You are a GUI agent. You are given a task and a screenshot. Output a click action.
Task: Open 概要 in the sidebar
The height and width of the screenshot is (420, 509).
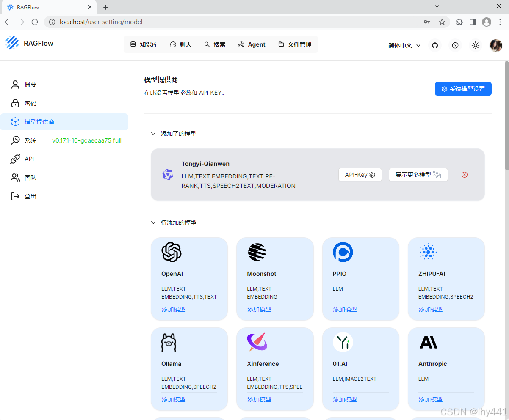(64, 85)
